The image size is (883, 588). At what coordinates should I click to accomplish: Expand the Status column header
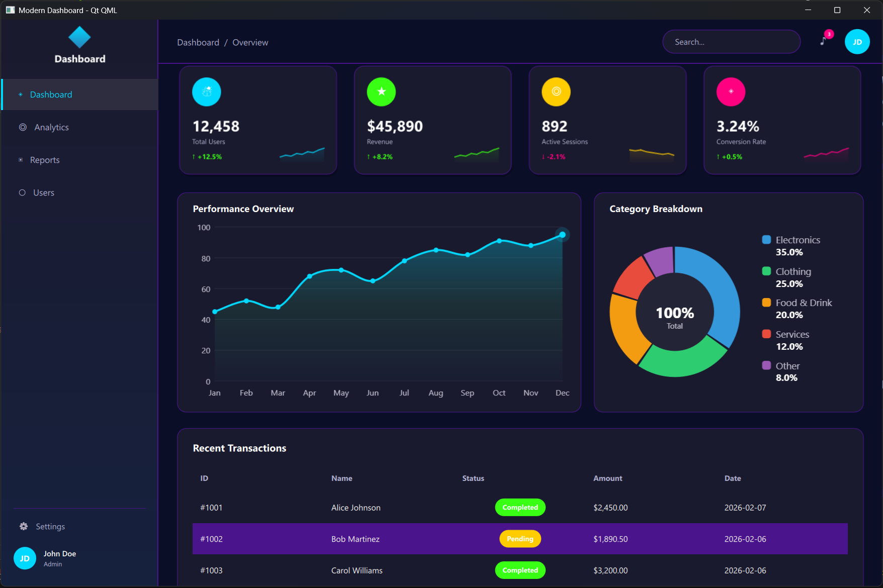click(473, 478)
